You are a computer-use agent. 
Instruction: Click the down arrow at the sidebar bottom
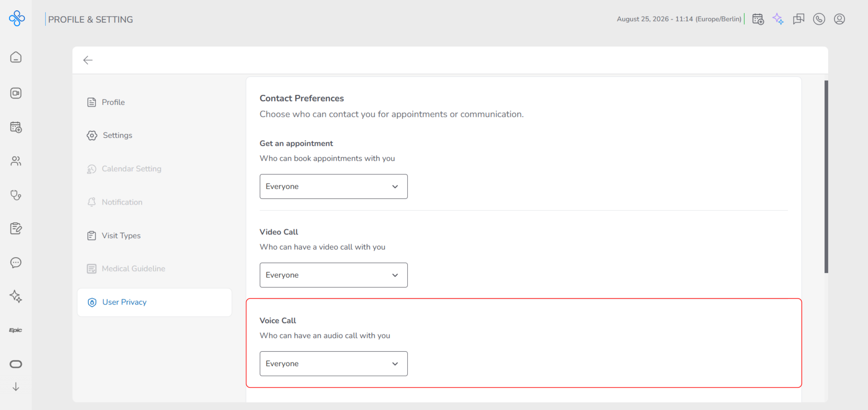(15, 386)
